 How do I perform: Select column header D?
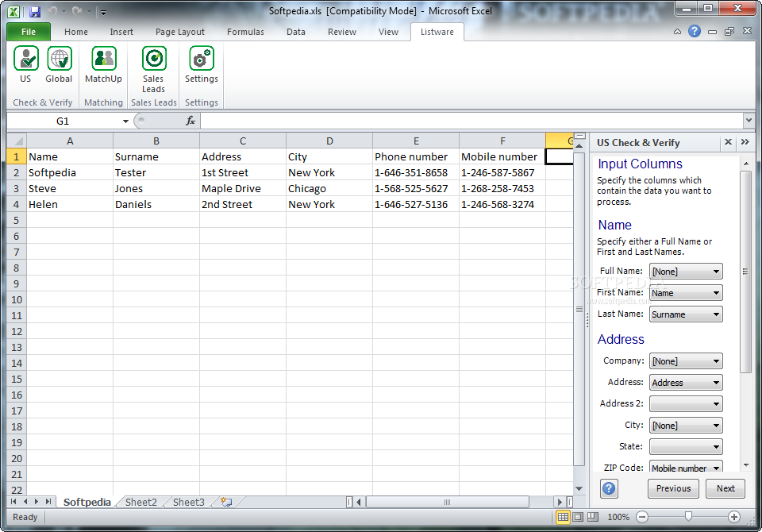(329, 141)
